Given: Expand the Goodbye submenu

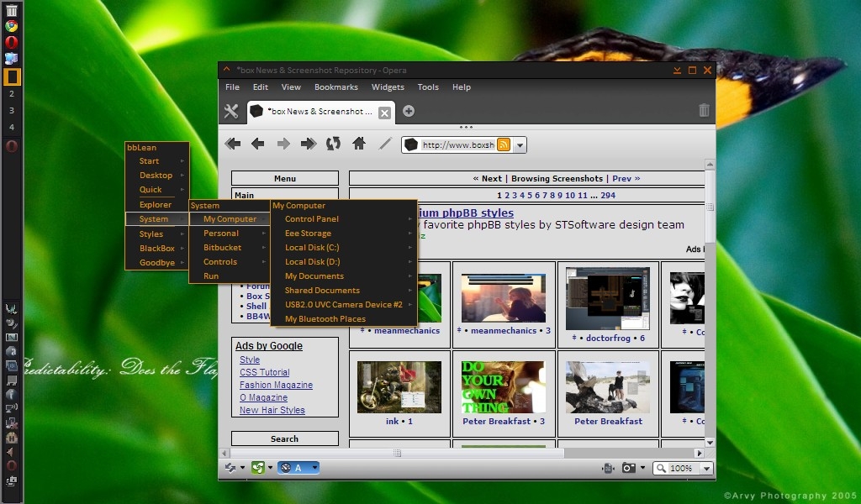Looking at the screenshot, I should pyautogui.click(x=157, y=262).
